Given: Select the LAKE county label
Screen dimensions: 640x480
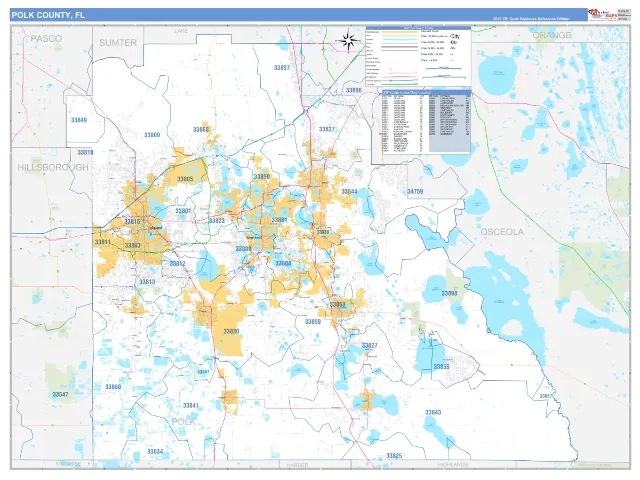Looking at the screenshot, I should [x=181, y=31].
